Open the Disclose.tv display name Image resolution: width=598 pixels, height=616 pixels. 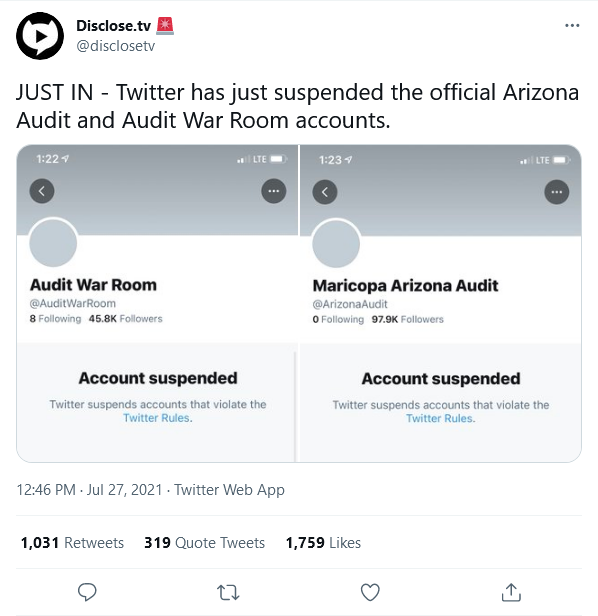114,26
